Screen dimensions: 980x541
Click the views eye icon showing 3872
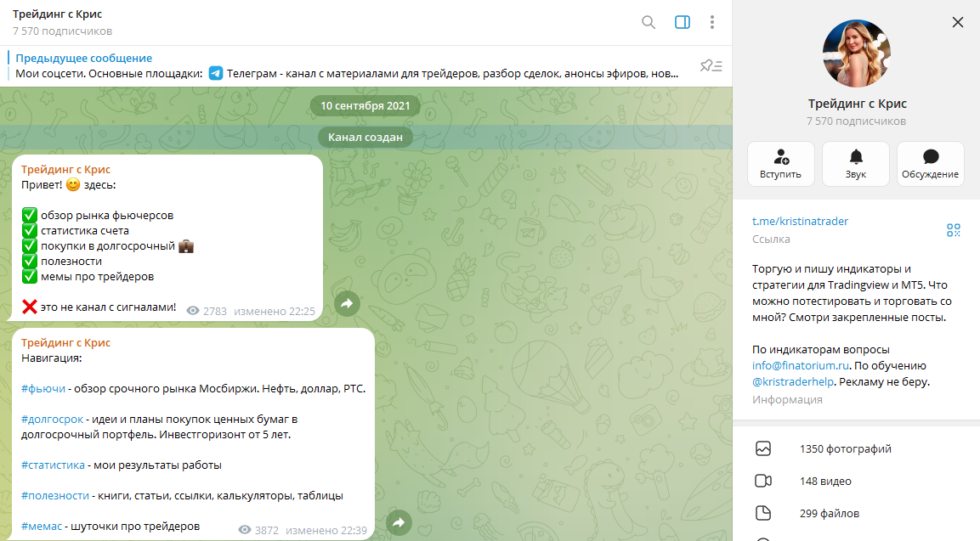(245, 530)
